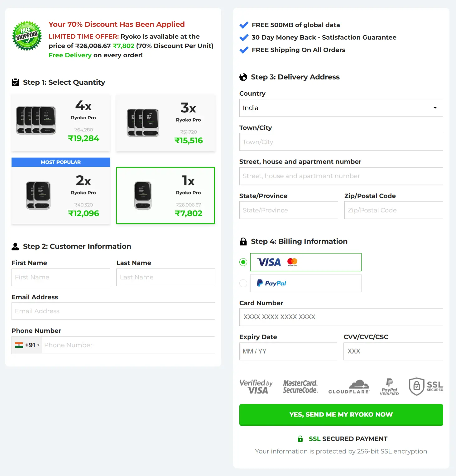Image resolution: width=456 pixels, height=476 pixels.
Task: Focus the Card Number field
Action: pos(341,317)
